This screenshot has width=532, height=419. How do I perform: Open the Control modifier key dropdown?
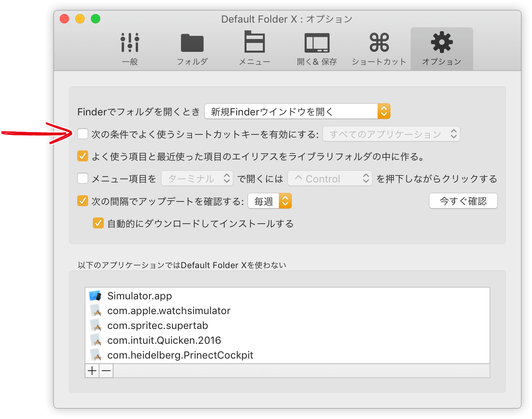(x=330, y=179)
